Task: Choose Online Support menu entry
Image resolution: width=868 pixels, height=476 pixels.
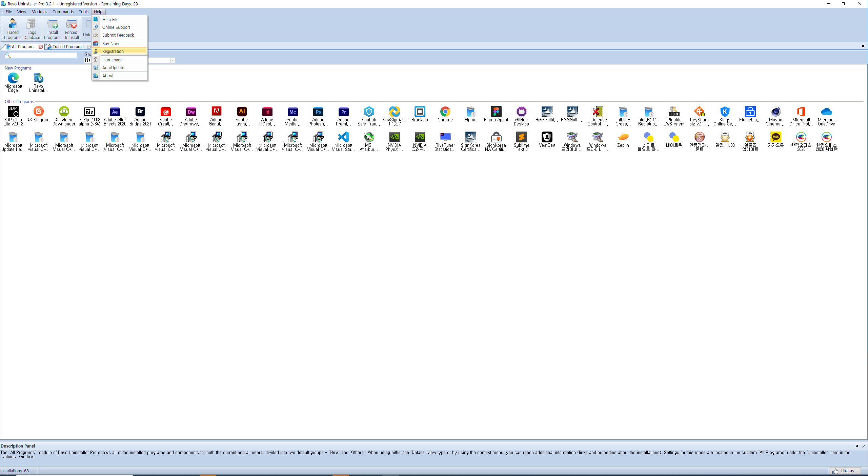Action: click(120, 27)
